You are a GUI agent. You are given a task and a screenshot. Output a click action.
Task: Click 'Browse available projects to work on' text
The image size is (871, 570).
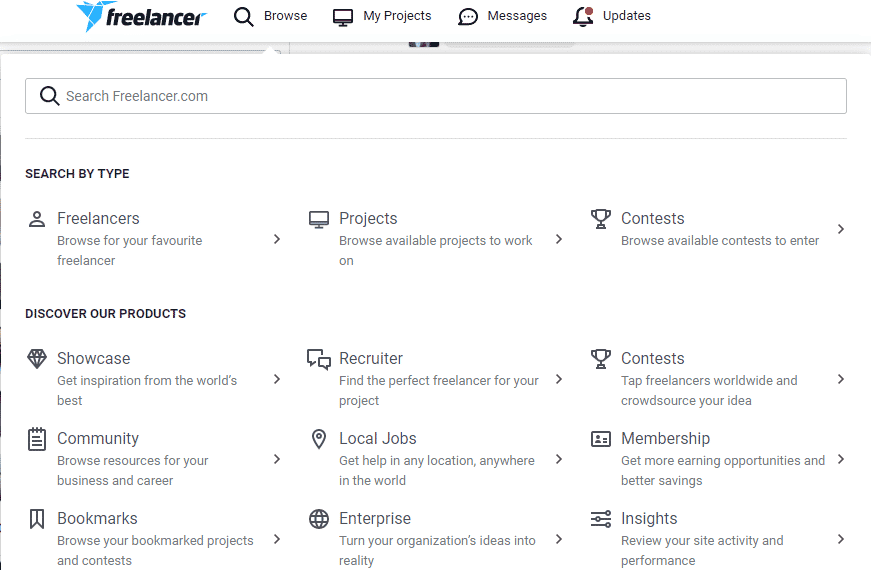tap(436, 251)
